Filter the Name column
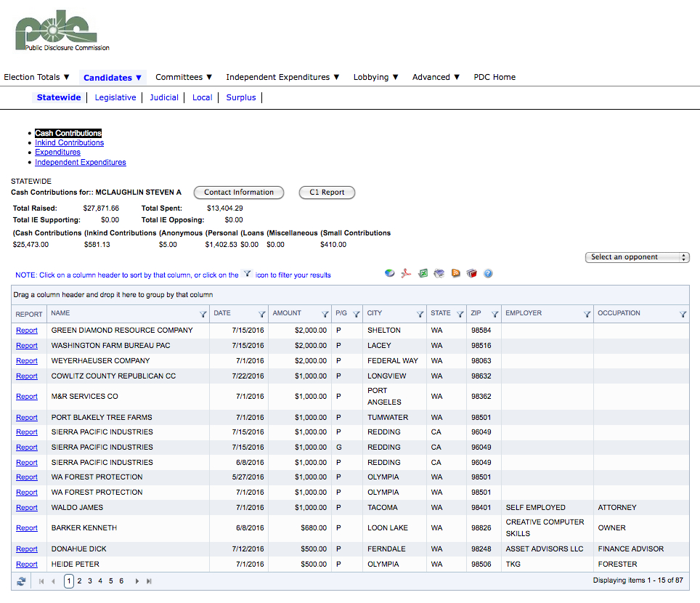 pyautogui.click(x=203, y=314)
